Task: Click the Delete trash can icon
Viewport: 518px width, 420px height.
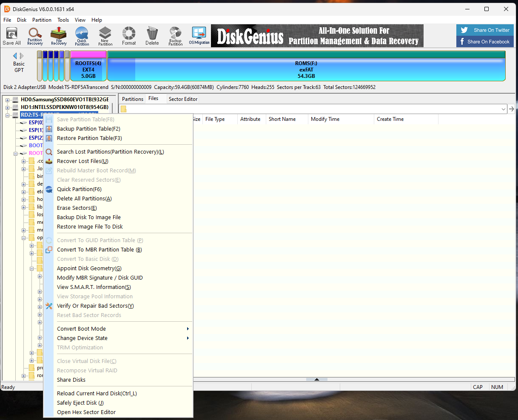Action: [x=152, y=36]
